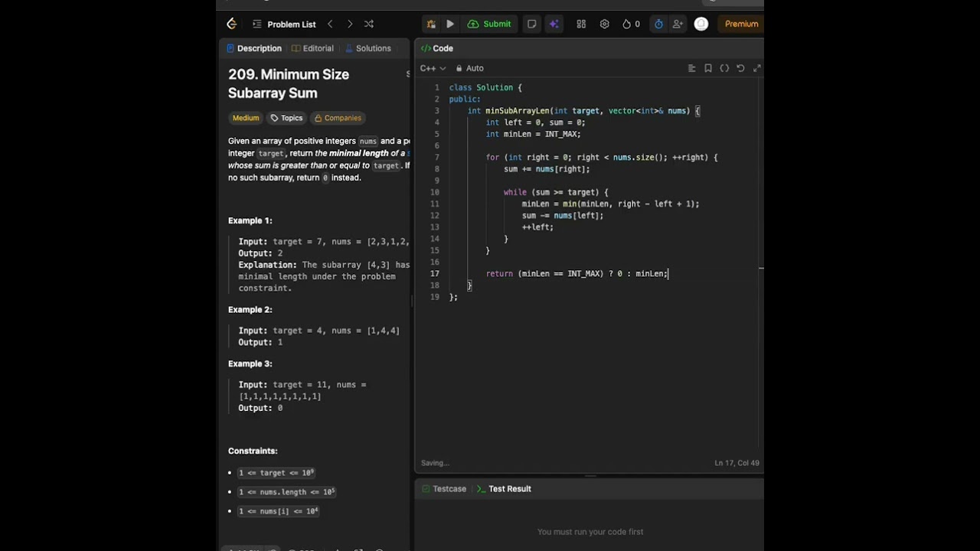Click the bookmark icon in editor toolbar
The height and width of the screenshot is (551, 980).
(x=708, y=68)
